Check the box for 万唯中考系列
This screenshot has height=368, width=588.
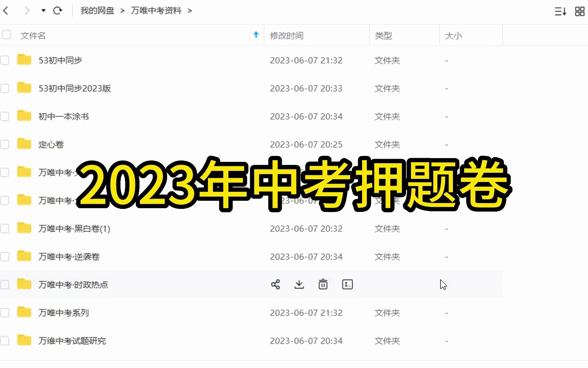pyautogui.click(x=5, y=313)
